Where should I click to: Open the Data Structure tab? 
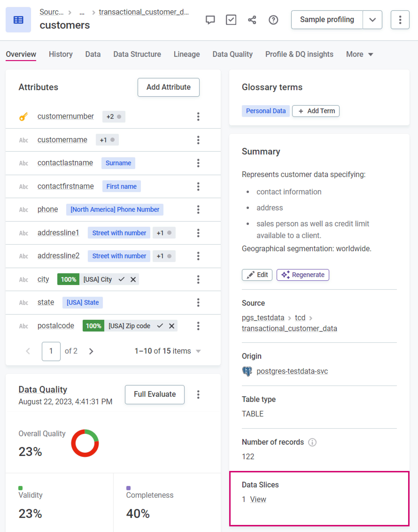(x=137, y=54)
